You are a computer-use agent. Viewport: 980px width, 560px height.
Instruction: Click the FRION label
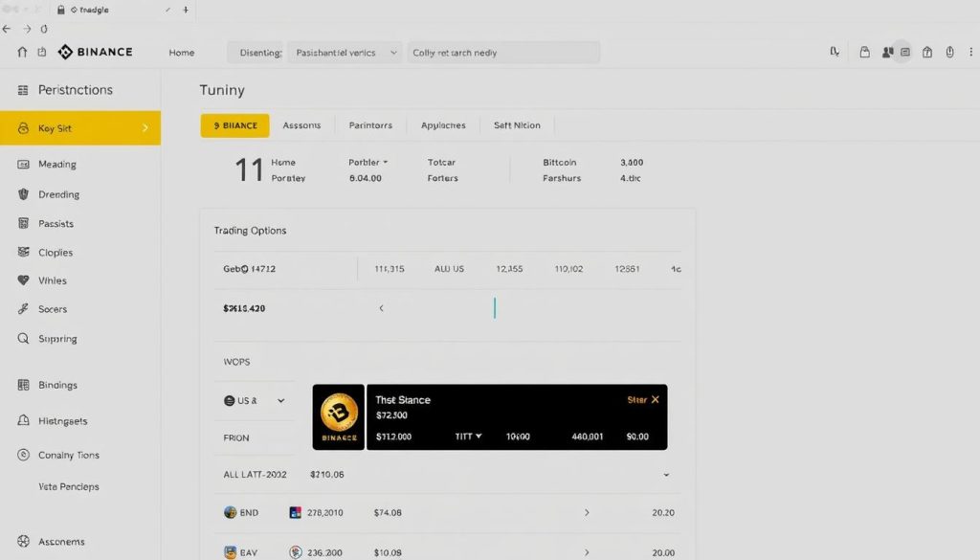click(x=235, y=438)
